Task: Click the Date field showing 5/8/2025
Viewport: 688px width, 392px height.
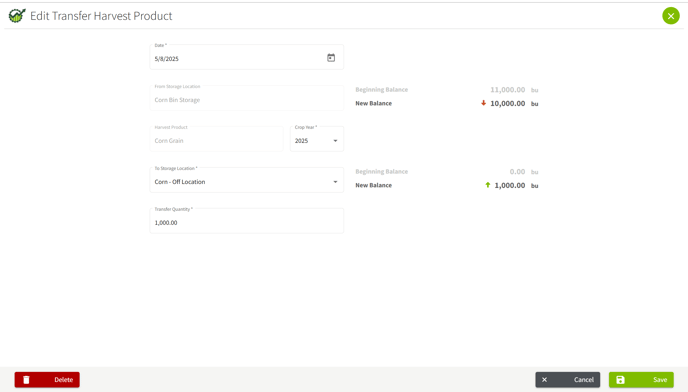Action: (x=247, y=57)
